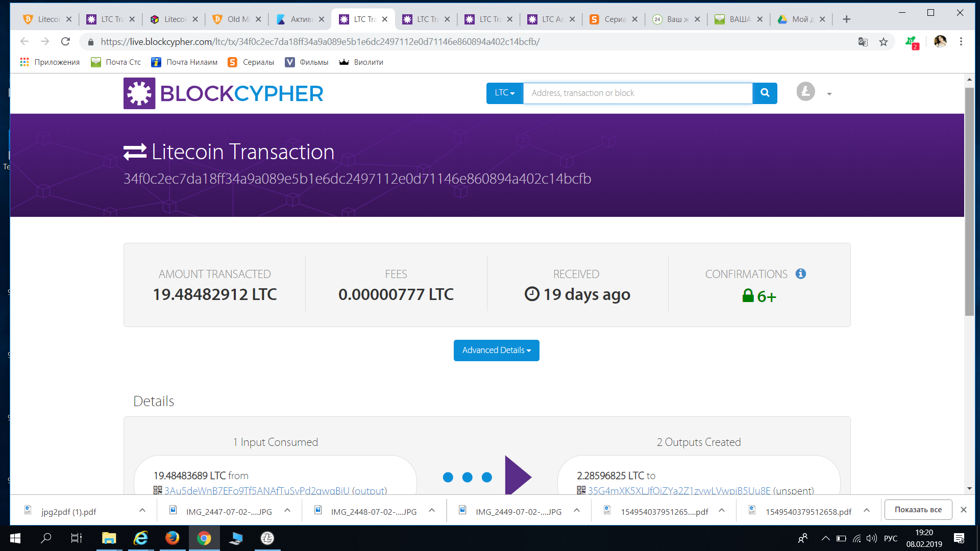
Task: Open the Приложения apps shortcut
Action: pos(50,62)
